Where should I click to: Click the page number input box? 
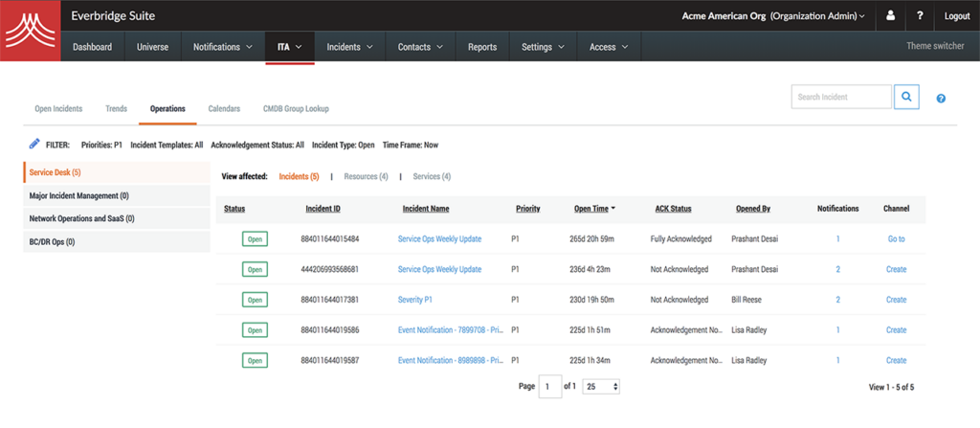pos(550,387)
